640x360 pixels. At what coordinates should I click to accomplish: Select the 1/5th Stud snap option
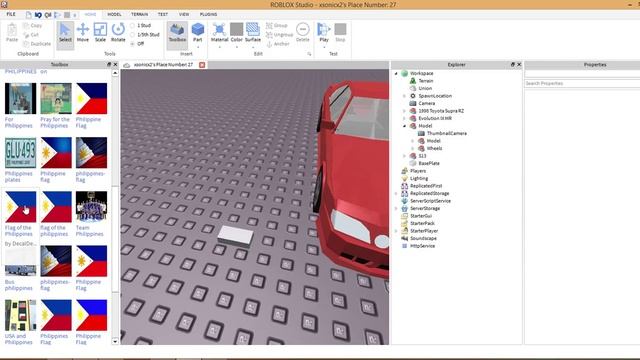coord(144,35)
